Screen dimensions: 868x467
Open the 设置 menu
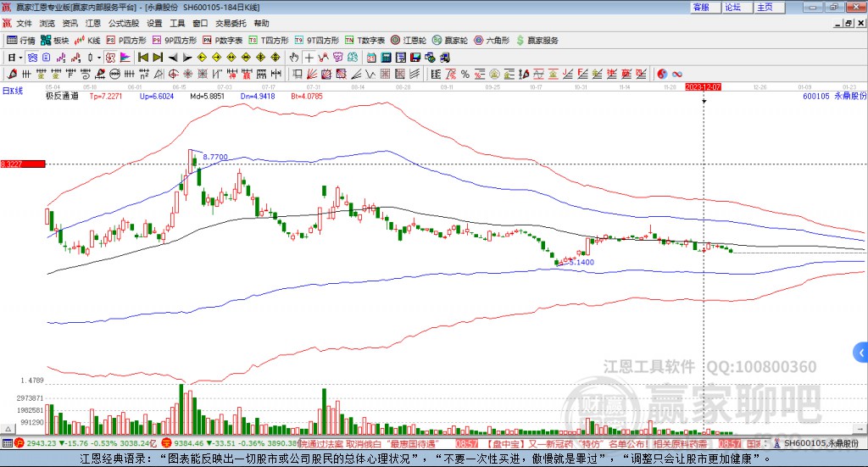(x=154, y=23)
